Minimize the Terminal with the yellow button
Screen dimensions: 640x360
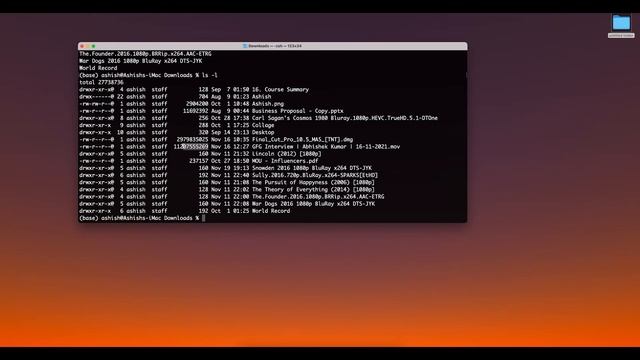88,46
